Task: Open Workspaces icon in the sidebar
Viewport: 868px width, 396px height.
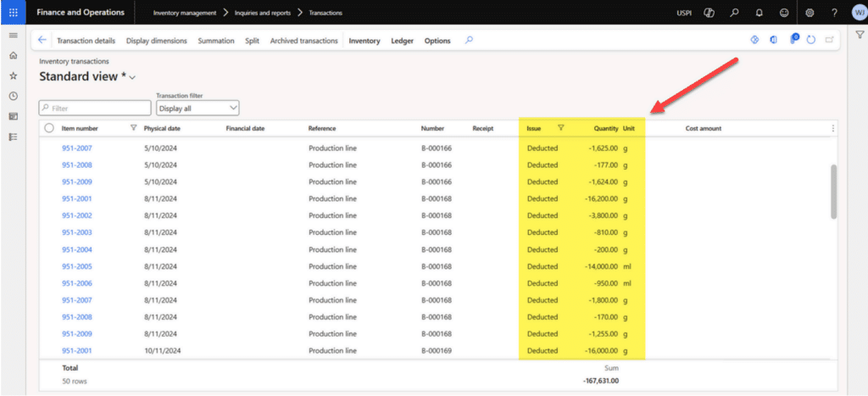Action: (14, 116)
